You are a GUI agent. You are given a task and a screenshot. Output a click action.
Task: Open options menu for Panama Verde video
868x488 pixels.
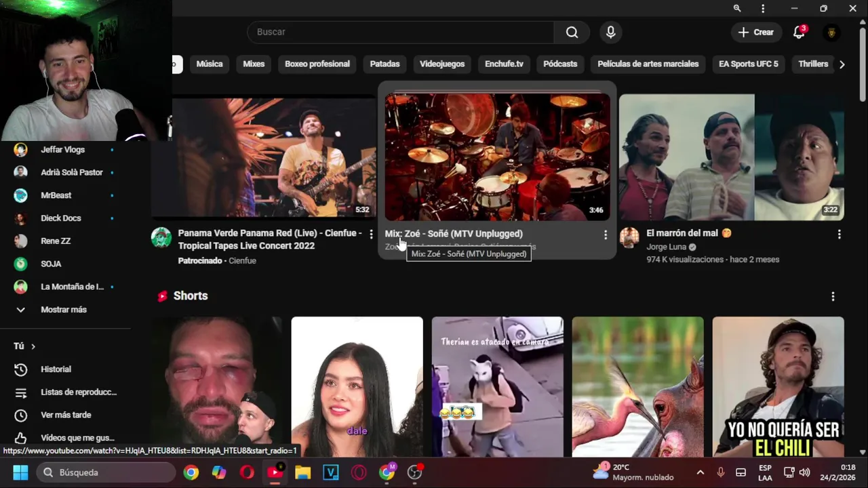click(370, 235)
